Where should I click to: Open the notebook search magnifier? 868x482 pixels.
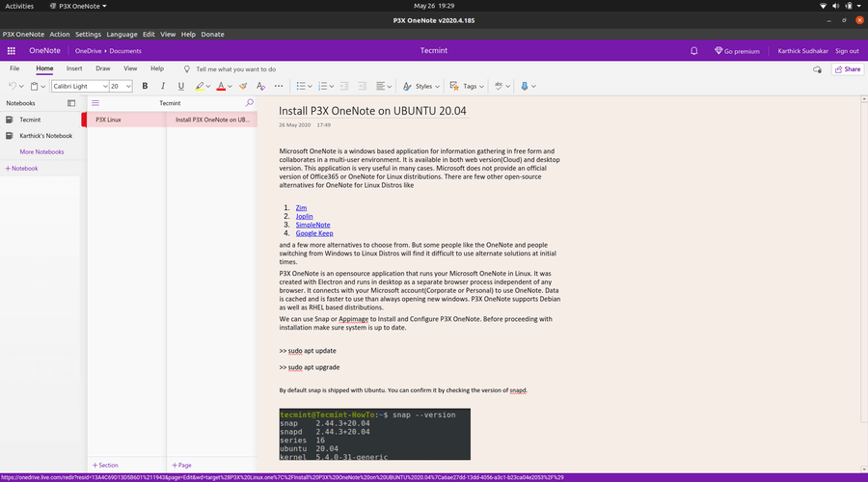(250, 102)
